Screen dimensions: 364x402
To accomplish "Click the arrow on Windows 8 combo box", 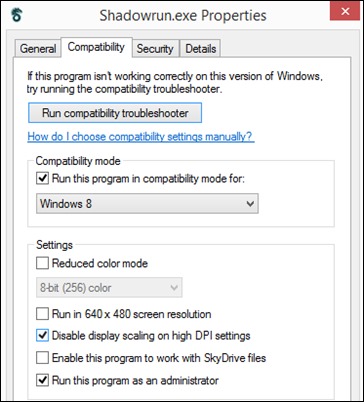I will (250, 204).
